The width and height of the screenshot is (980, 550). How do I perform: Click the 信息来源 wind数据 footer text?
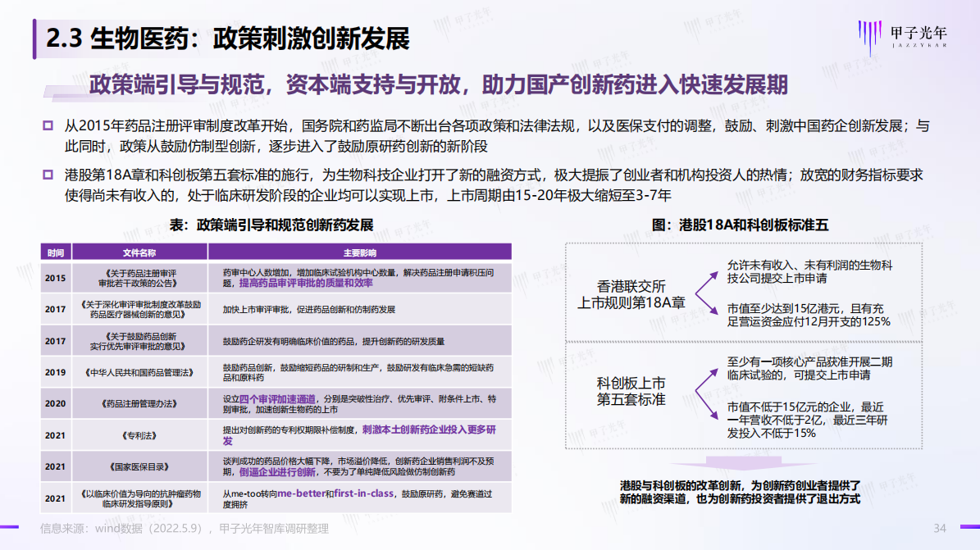(x=185, y=529)
